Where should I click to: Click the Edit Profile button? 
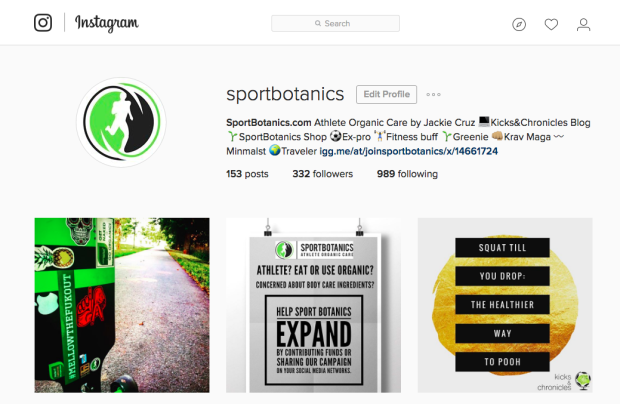point(386,94)
